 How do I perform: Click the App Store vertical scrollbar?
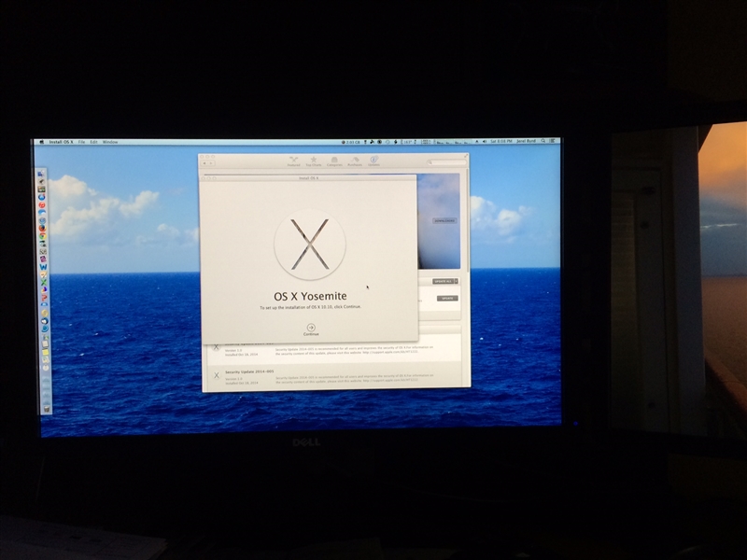click(469, 220)
